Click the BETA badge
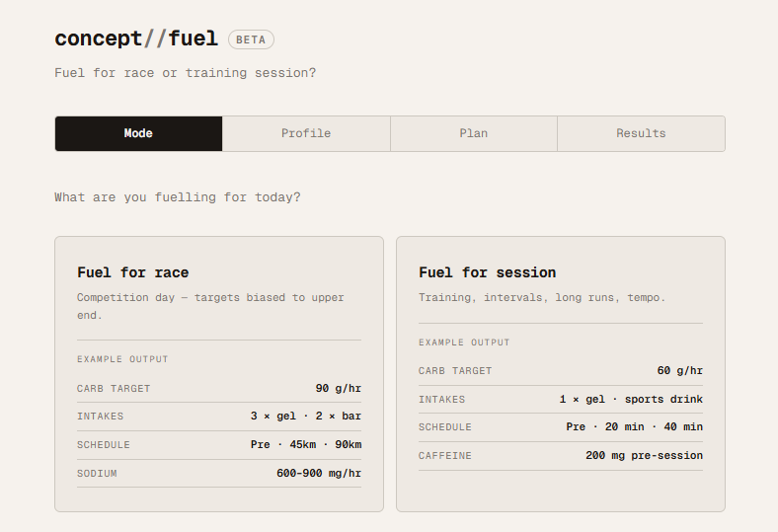 click(x=251, y=39)
